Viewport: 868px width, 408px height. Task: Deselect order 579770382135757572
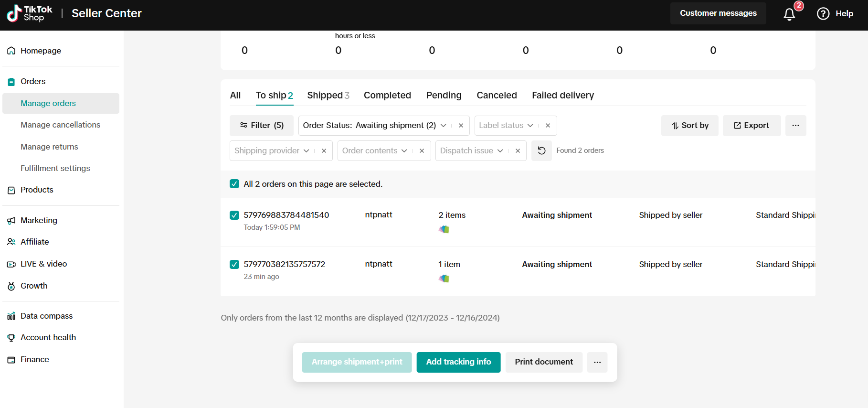(x=234, y=264)
